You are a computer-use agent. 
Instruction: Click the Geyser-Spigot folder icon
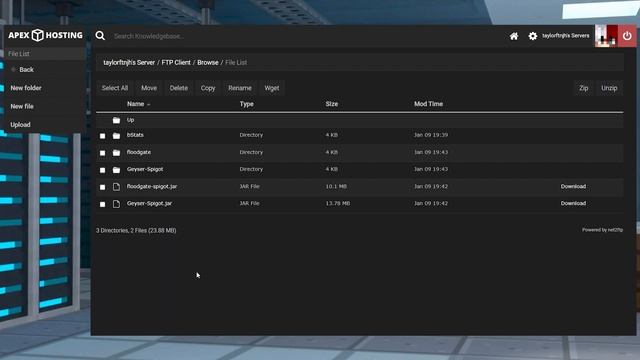116,170
